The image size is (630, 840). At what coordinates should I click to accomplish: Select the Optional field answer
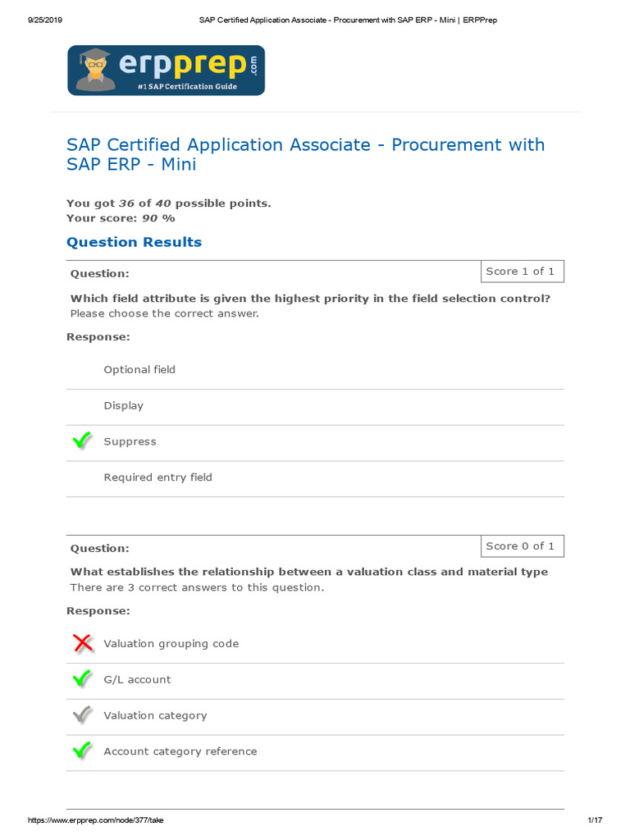coord(139,370)
